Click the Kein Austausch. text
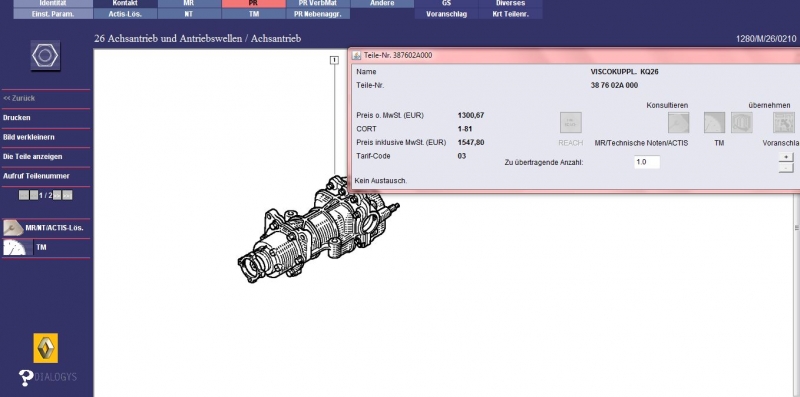The image size is (800, 397). tap(381, 181)
